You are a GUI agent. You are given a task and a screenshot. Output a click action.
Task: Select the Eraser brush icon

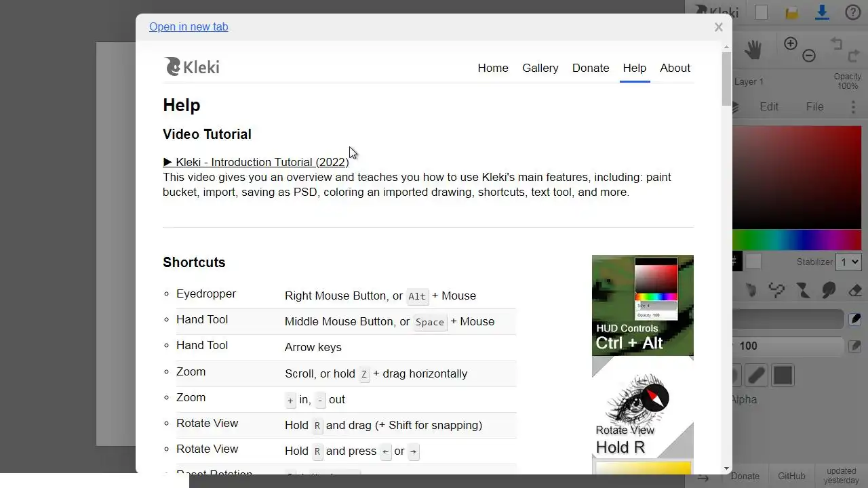click(x=854, y=291)
